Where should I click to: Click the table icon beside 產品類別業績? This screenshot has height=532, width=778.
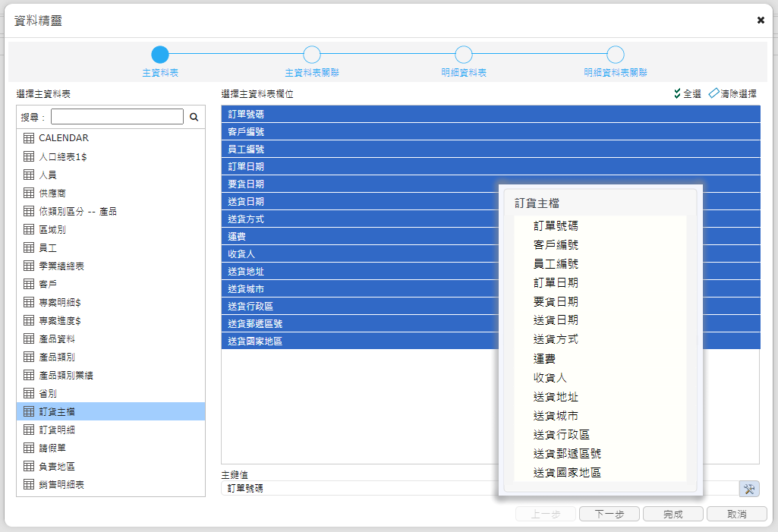29,375
